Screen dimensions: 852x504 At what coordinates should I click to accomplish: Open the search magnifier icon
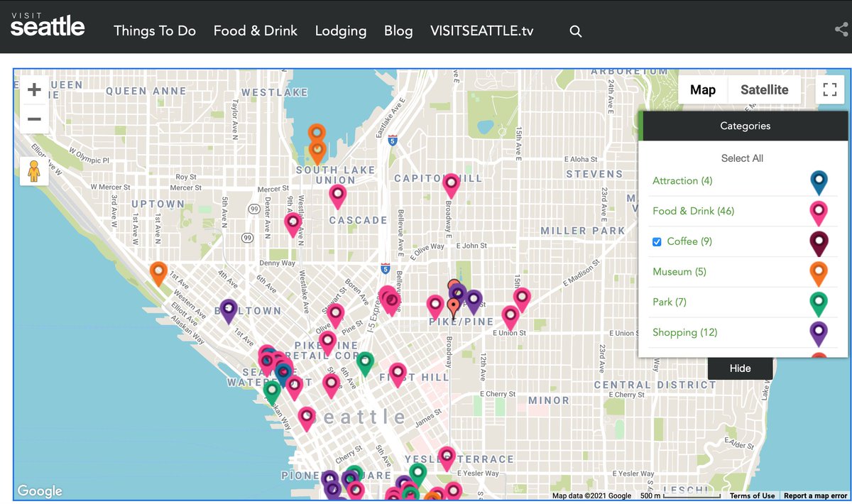pyautogui.click(x=575, y=31)
